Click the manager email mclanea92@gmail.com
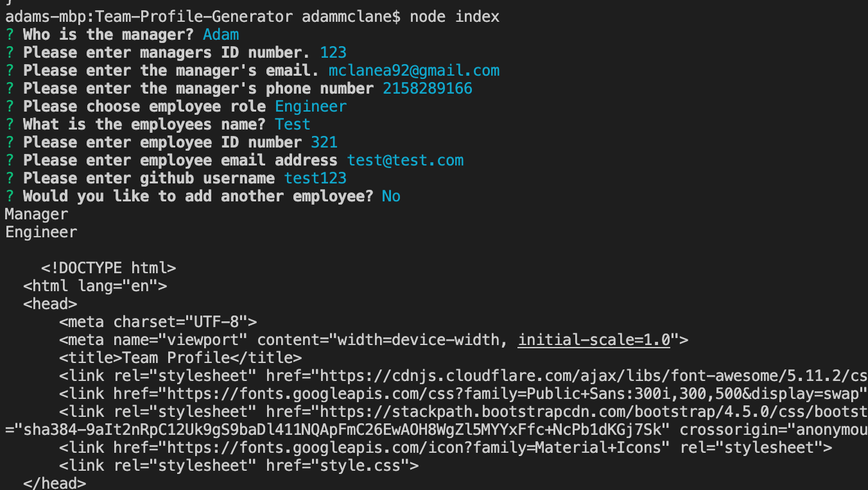The width and height of the screenshot is (868, 490). click(414, 71)
